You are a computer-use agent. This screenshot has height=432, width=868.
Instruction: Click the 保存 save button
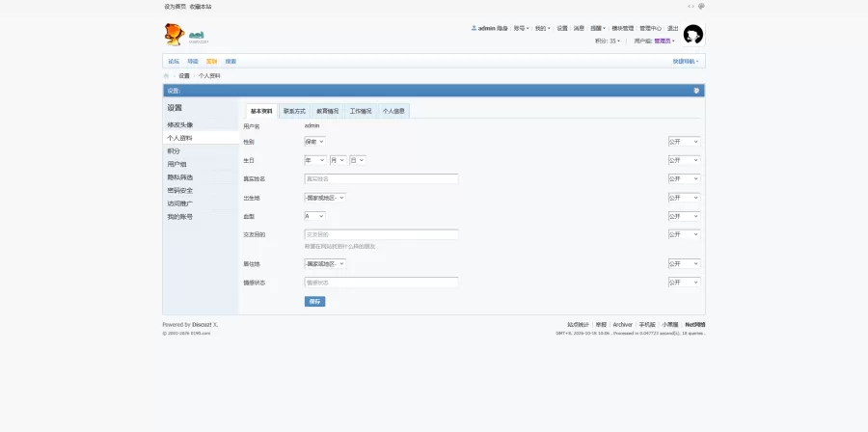pos(315,302)
